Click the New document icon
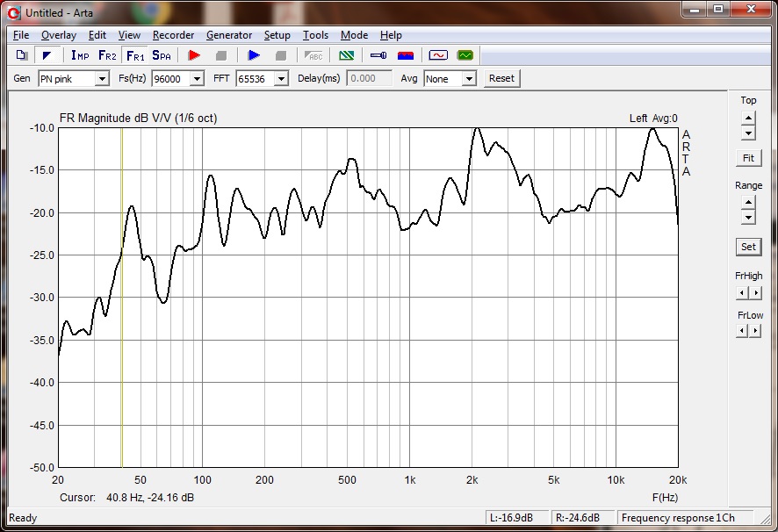The width and height of the screenshot is (778, 532). pos(21,55)
